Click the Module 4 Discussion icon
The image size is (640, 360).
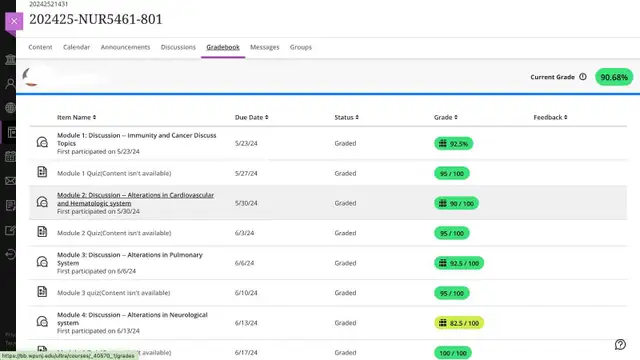(42, 322)
